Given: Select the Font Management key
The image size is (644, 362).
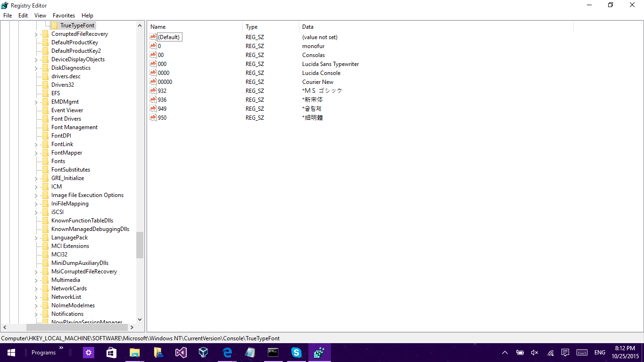Looking at the screenshot, I should (74, 127).
